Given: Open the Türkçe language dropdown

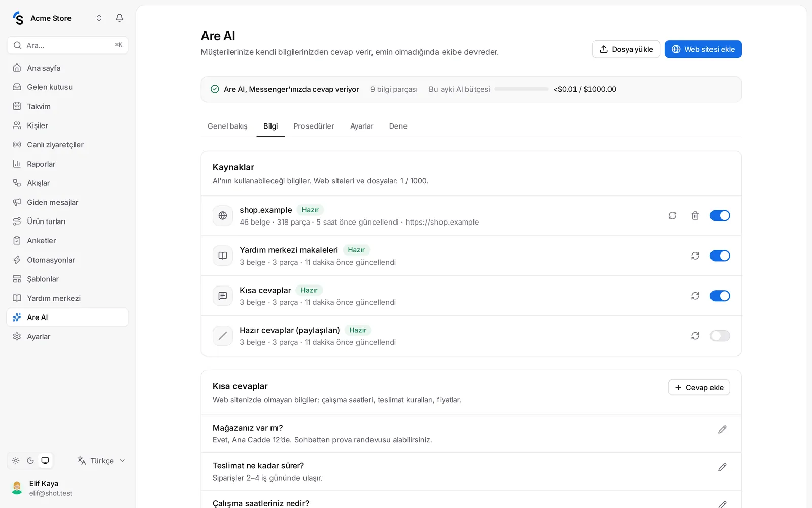Looking at the screenshot, I should pos(101,461).
